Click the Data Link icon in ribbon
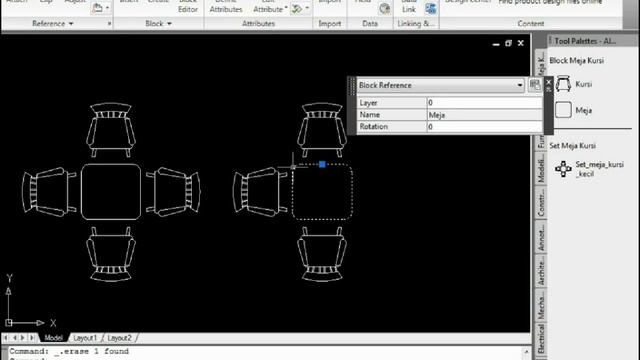The width and height of the screenshot is (640, 360). pyautogui.click(x=431, y=8)
